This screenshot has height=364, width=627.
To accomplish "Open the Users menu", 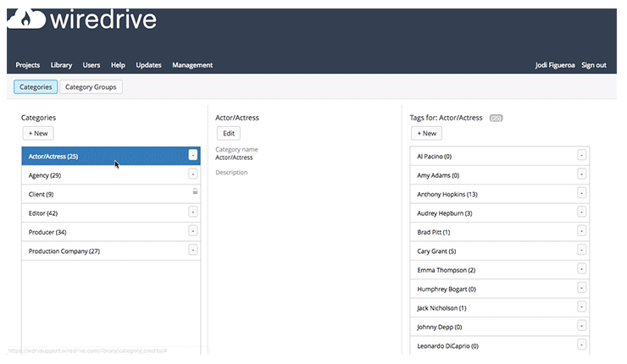I will (x=92, y=65).
